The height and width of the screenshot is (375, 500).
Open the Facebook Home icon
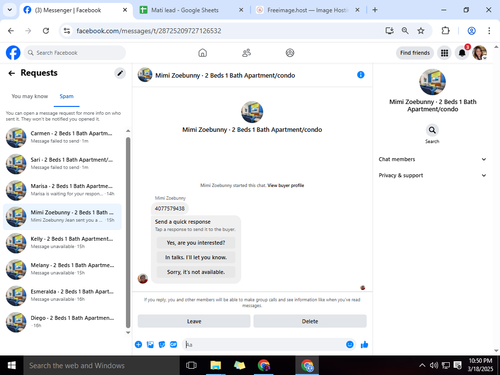click(202, 53)
